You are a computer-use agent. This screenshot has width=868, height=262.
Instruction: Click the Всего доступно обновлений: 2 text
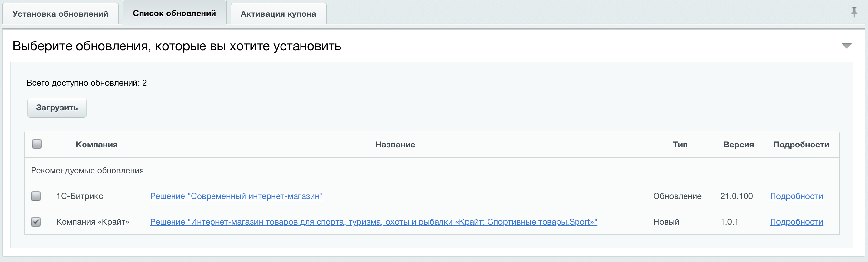pos(87,83)
